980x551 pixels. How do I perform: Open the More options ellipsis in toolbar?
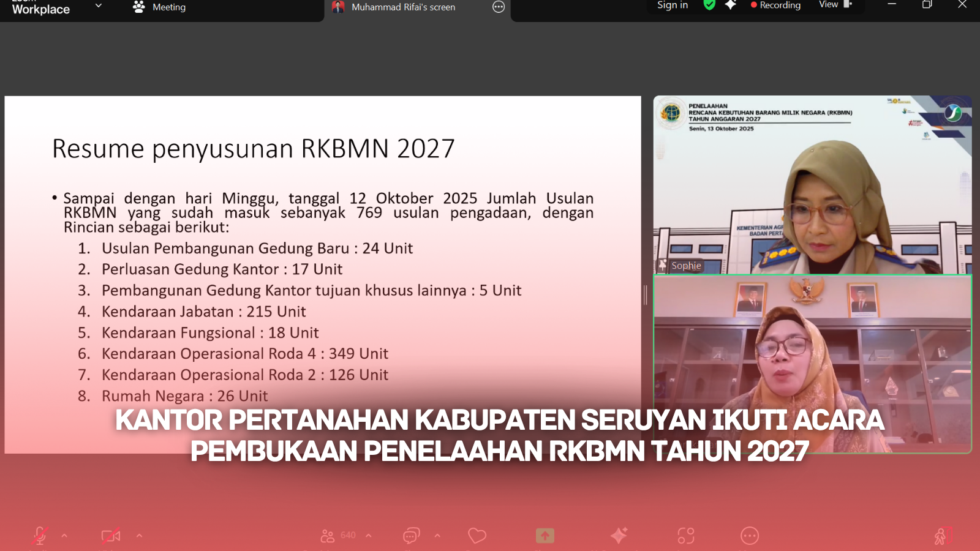(750, 536)
